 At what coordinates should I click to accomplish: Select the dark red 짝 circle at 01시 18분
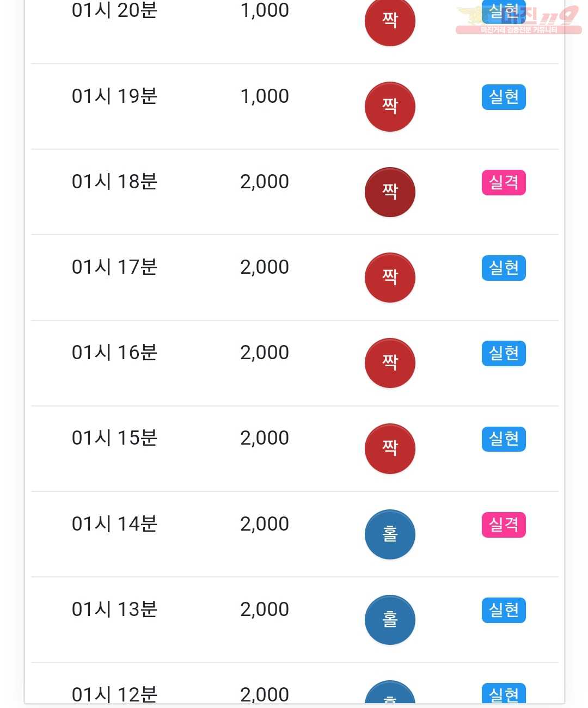click(x=390, y=192)
